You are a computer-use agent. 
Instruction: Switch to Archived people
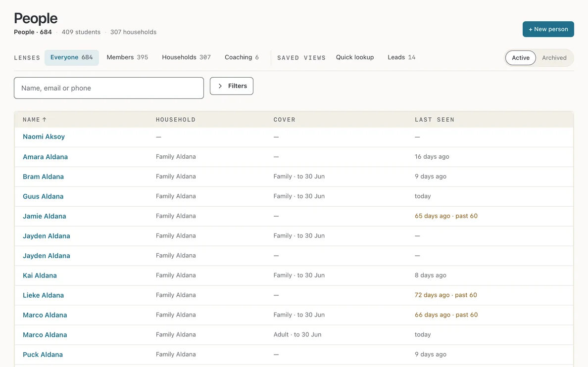point(554,58)
